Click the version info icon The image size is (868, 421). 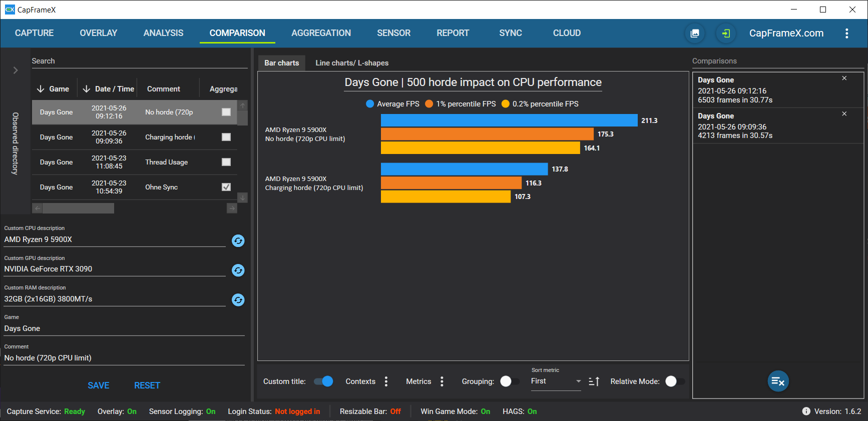[806, 411]
